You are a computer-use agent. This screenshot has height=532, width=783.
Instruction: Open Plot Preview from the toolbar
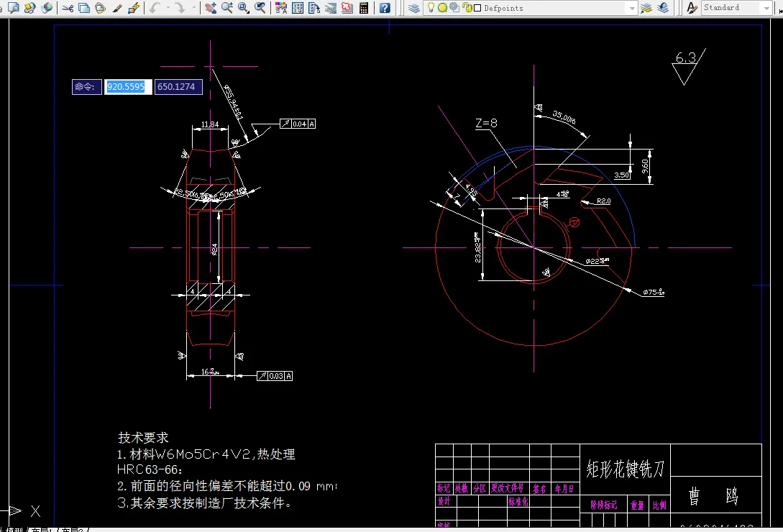point(14,7)
